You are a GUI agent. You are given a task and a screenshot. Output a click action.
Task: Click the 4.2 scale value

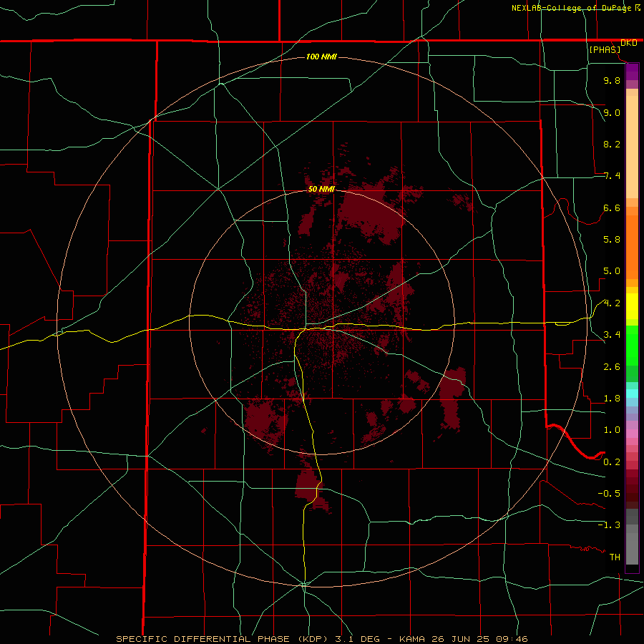(x=612, y=303)
